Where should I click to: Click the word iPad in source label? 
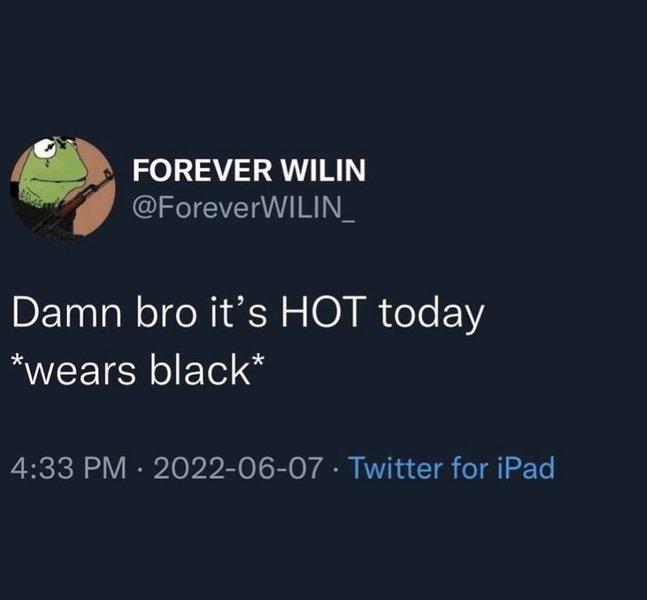click(526, 468)
